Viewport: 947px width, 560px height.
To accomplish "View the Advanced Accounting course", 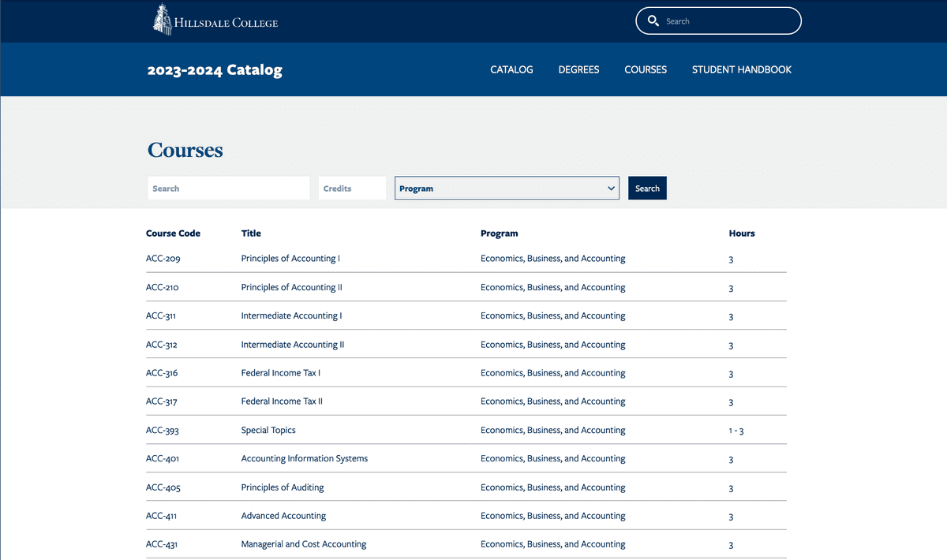I will (x=283, y=515).
